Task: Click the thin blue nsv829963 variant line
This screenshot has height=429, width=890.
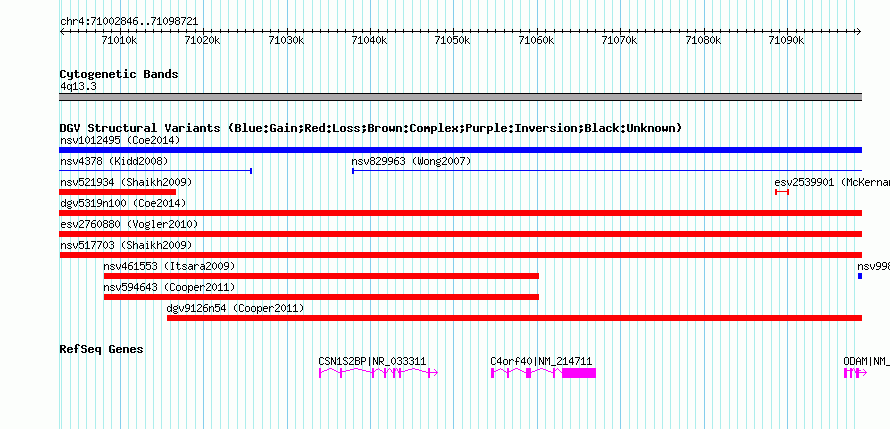Action: click(607, 171)
